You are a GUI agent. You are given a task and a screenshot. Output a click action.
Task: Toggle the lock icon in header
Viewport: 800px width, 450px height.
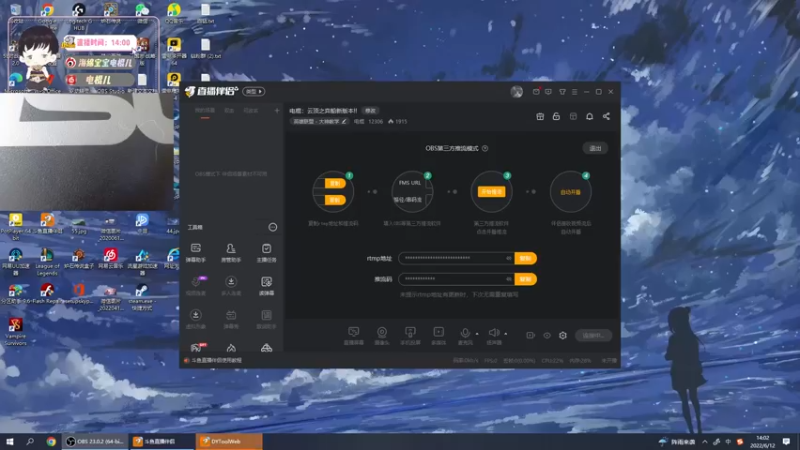pyautogui.click(x=556, y=116)
